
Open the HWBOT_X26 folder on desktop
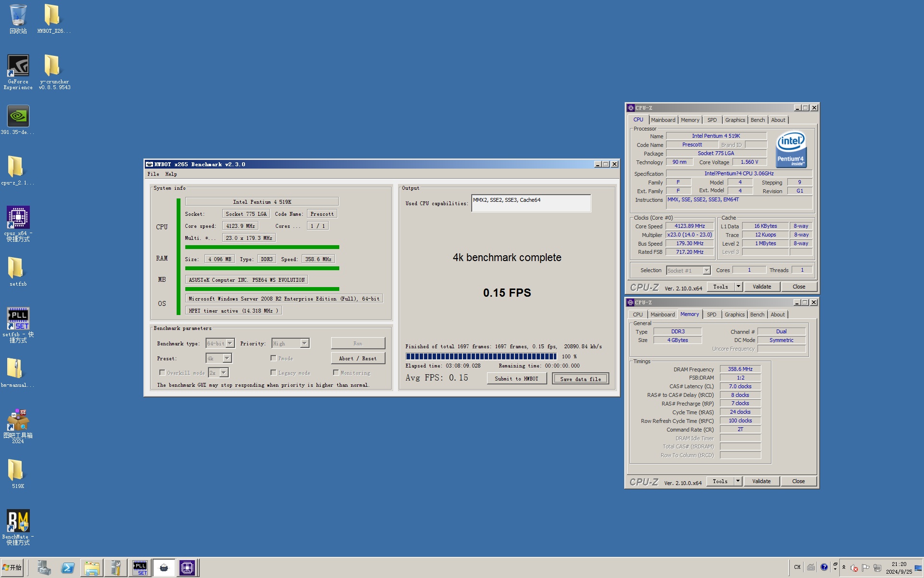coord(53,18)
